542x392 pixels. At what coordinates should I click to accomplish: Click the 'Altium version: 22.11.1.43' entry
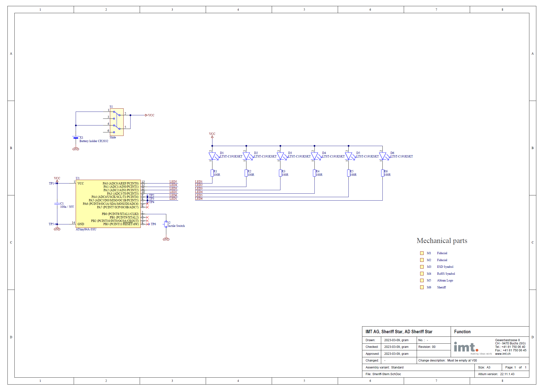point(496,374)
